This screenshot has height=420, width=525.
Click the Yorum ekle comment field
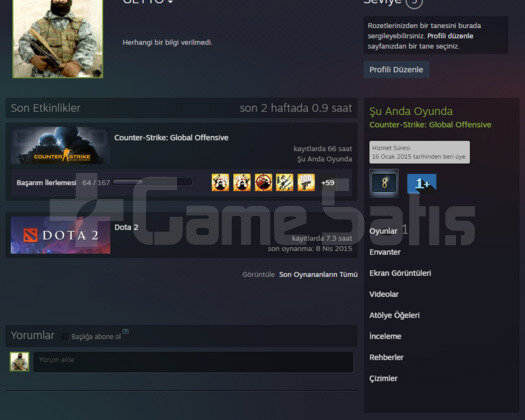pyautogui.click(x=193, y=362)
